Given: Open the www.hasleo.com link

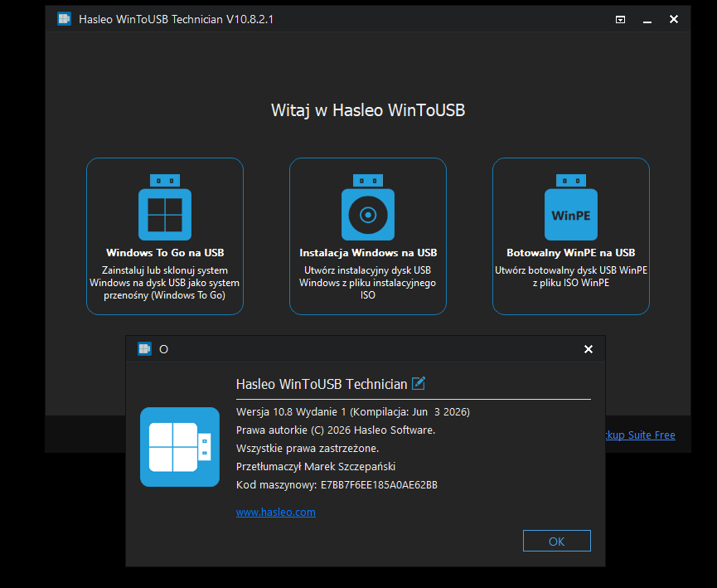Looking at the screenshot, I should pyautogui.click(x=276, y=512).
